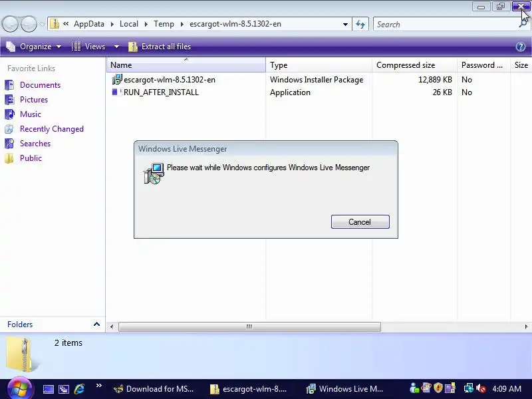The height and width of the screenshot is (399, 532).
Task: Click the Security shield tray icon
Action: point(438,388)
